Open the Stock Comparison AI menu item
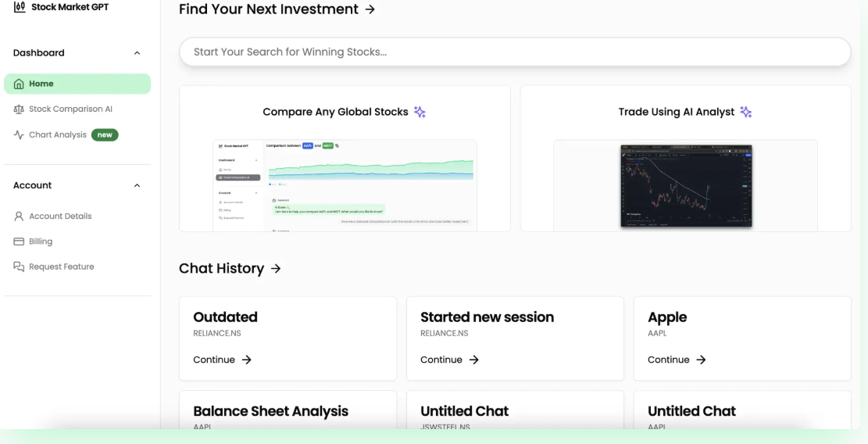 tap(70, 109)
